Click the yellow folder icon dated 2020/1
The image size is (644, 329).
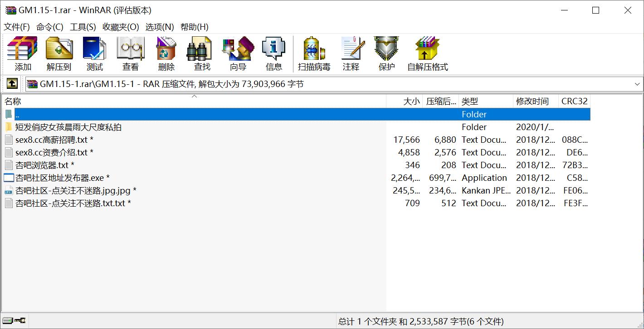coord(9,127)
